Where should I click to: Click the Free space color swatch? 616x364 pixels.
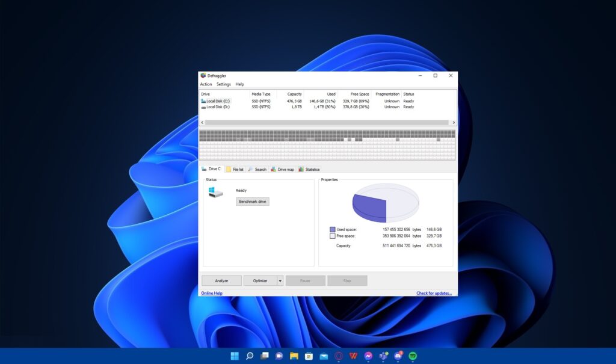[x=332, y=236]
